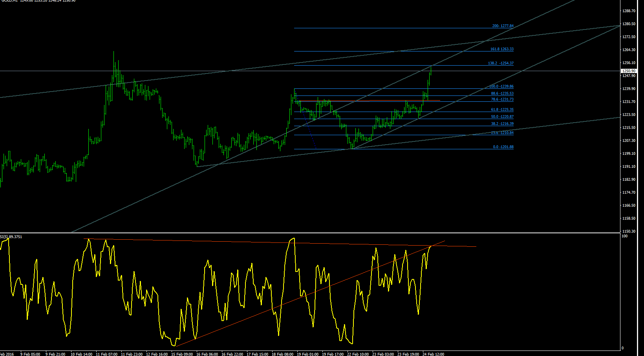Click the 1191.10 price axis value
This screenshot has height=356, width=644.
point(629,167)
